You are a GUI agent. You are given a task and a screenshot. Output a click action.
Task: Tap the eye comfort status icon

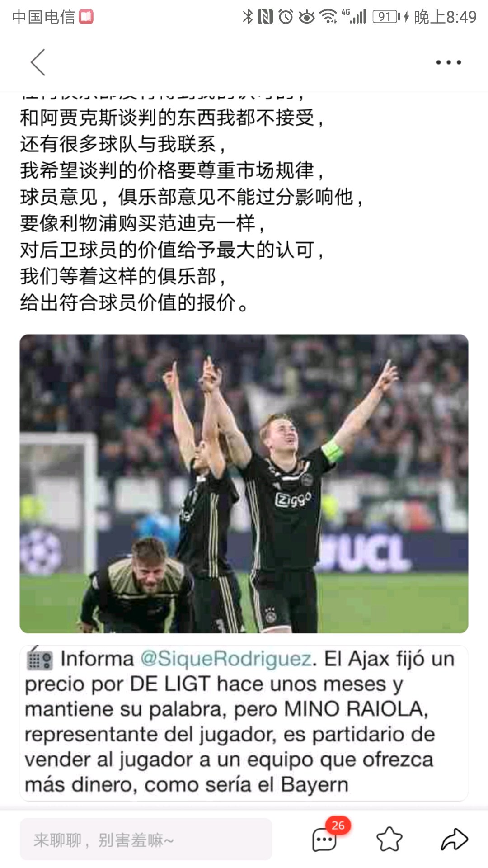coord(307,17)
